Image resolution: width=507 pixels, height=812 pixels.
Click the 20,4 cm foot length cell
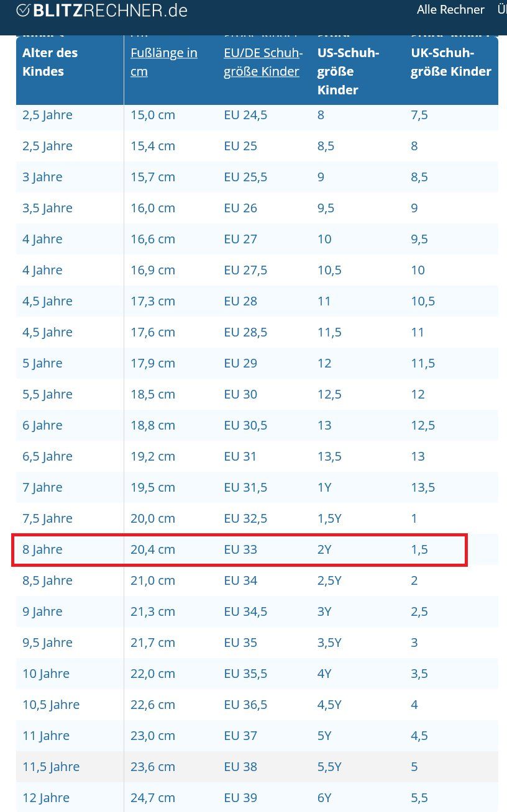[x=153, y=549]
